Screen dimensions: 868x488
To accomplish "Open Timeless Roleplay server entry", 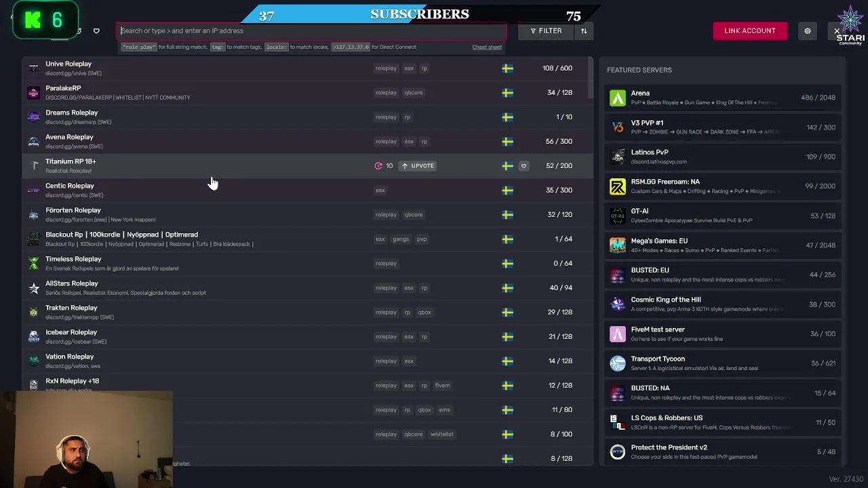I will click(307, 263).
